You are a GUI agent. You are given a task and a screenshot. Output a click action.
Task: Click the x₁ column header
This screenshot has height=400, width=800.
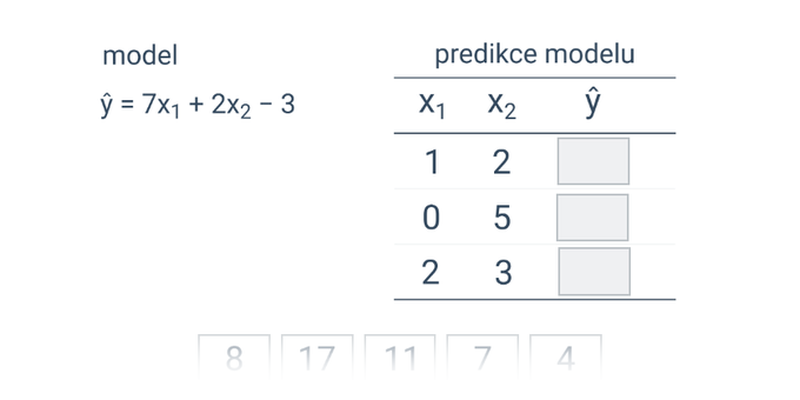pyautogui.click(x=432, y=105)
